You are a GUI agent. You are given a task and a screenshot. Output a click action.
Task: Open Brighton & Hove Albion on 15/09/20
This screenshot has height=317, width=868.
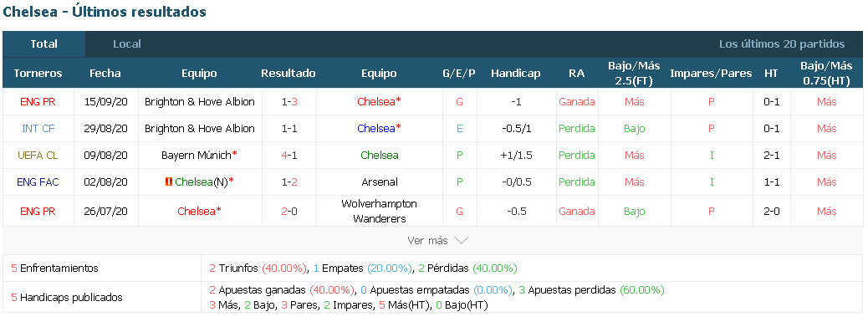pyautogui.click(x=199, y=102)
